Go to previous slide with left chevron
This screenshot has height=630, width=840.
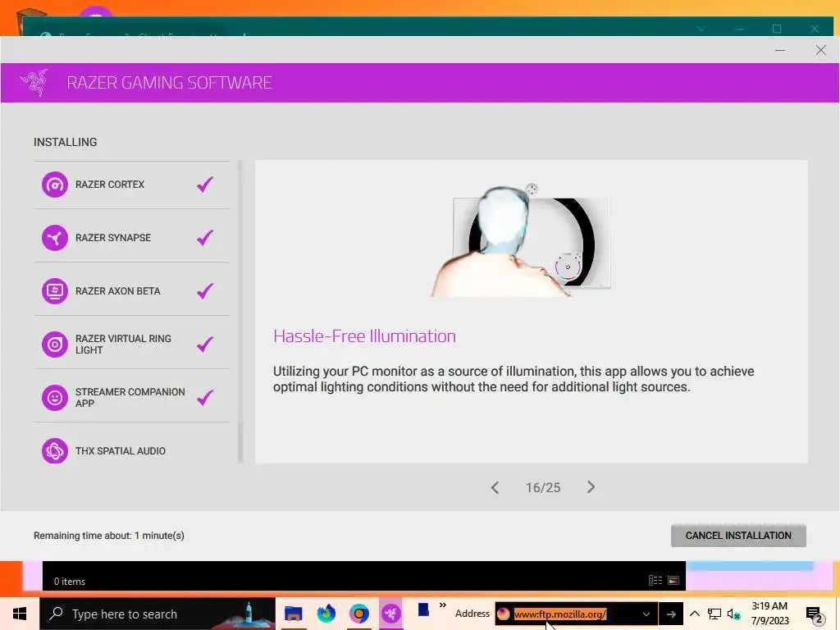[495, 487]
